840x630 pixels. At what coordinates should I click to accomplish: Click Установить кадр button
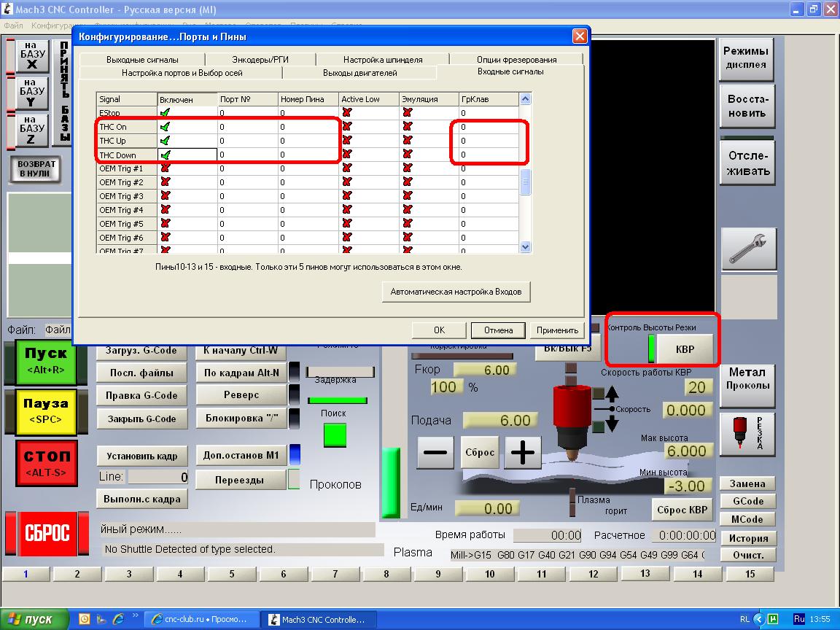pos(142,456)
